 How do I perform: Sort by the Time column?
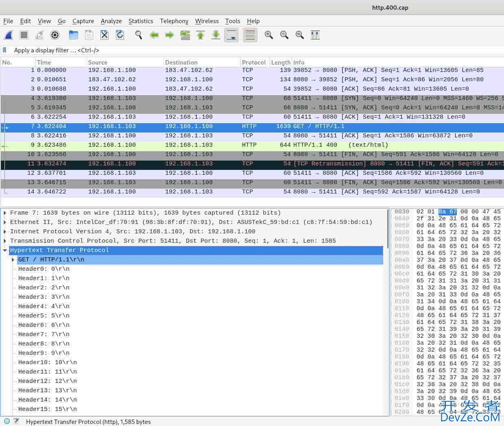pyautogui.click(x=61, y=62)
